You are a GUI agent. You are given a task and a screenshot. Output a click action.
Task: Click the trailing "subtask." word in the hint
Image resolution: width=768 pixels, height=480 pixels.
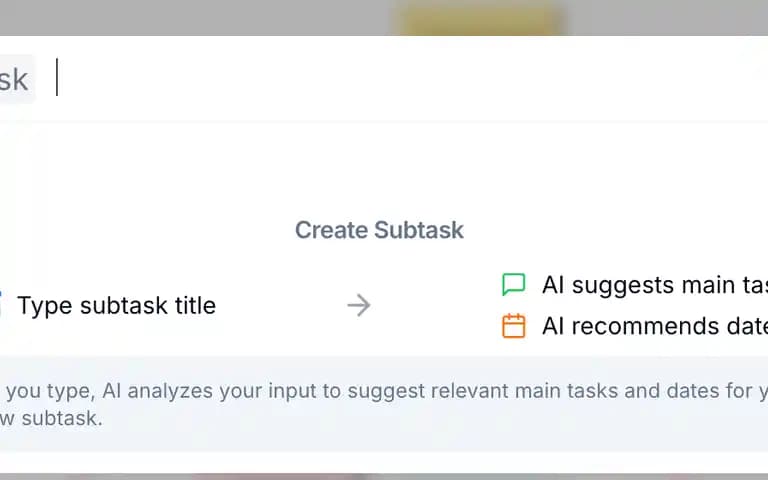62,418
